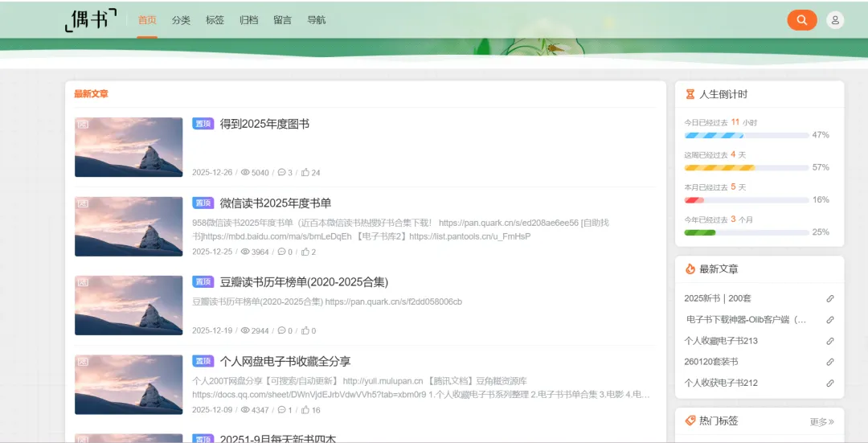Click date 2025-12-25 on second post
The width and height of the screenshot is (868, 443).
[212, 252]
